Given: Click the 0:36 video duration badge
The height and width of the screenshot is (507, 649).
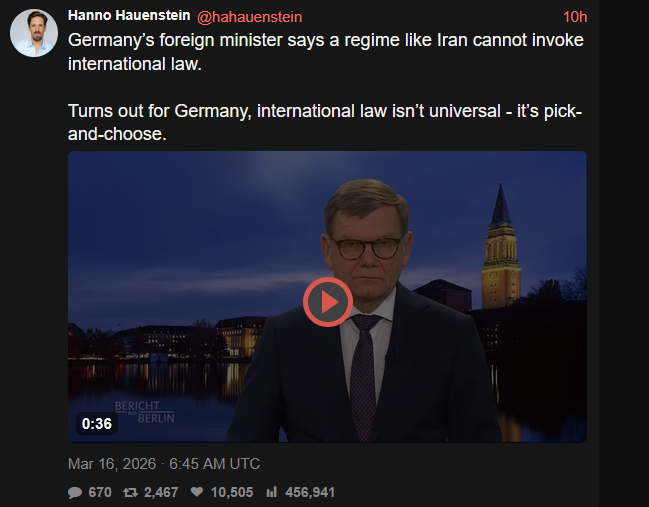Looking at the screenshot, I should click(x=97, y=423).
